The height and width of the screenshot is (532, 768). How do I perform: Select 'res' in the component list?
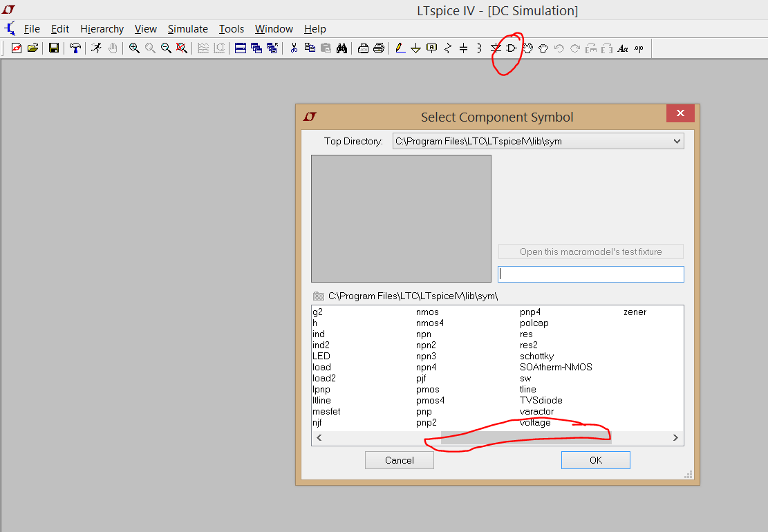coord(526,334)
